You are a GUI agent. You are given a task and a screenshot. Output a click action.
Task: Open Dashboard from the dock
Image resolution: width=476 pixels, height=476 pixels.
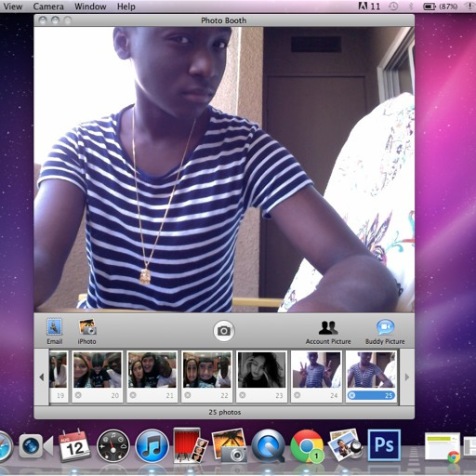coord(113,446)
